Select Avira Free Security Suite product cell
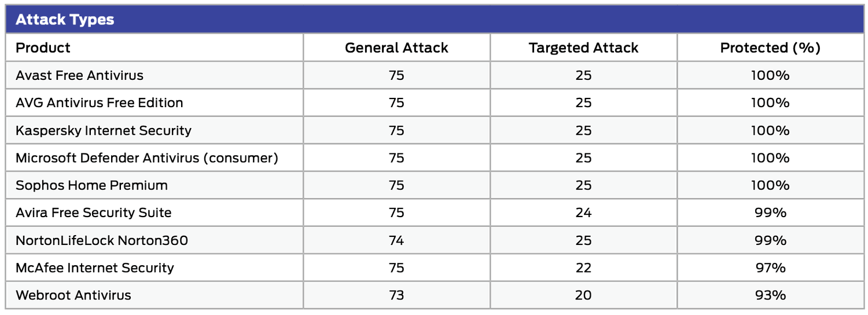 pos(94,213)
